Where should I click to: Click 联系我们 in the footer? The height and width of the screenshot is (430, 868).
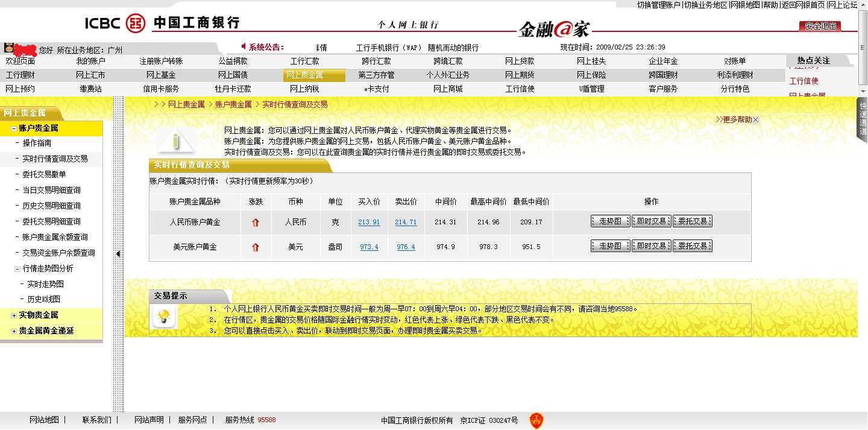point(97,420)
